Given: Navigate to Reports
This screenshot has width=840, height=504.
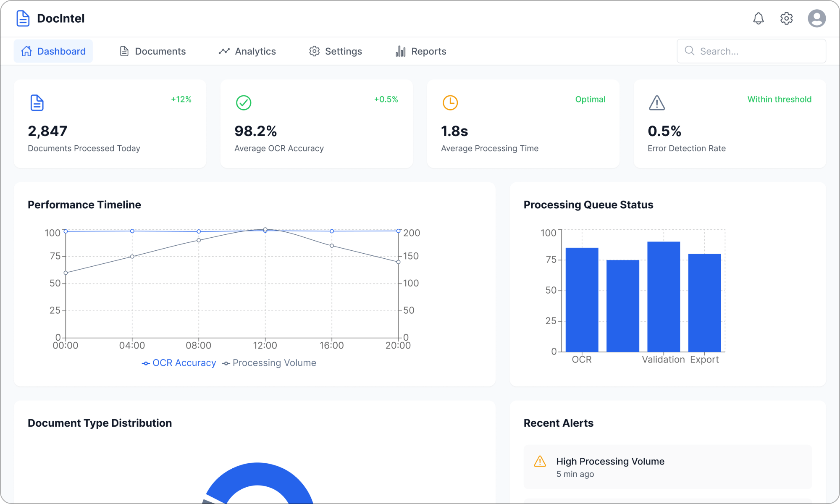Looking at the screenshot, I should [x=420, y=51].
